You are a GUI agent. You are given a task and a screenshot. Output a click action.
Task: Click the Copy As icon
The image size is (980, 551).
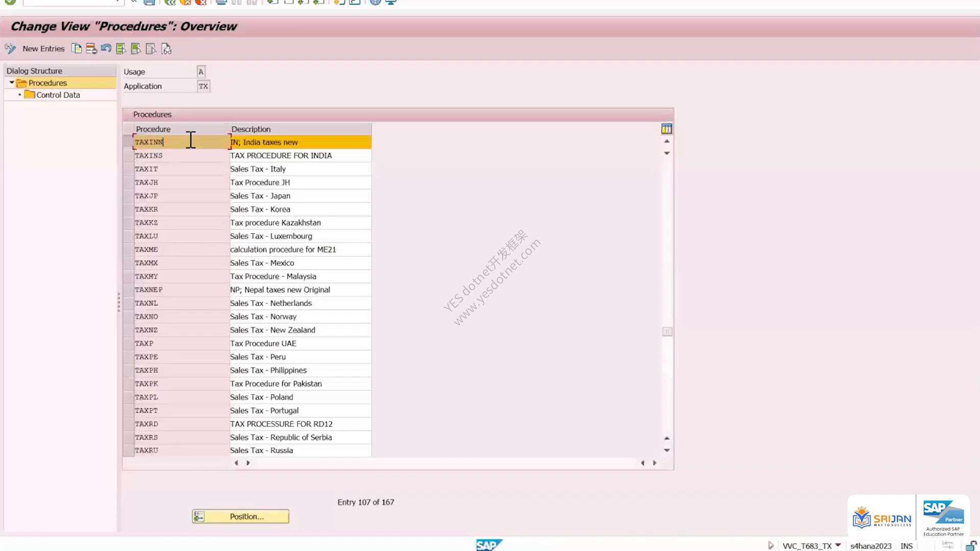pyautogui.click(x=77, y=49)
